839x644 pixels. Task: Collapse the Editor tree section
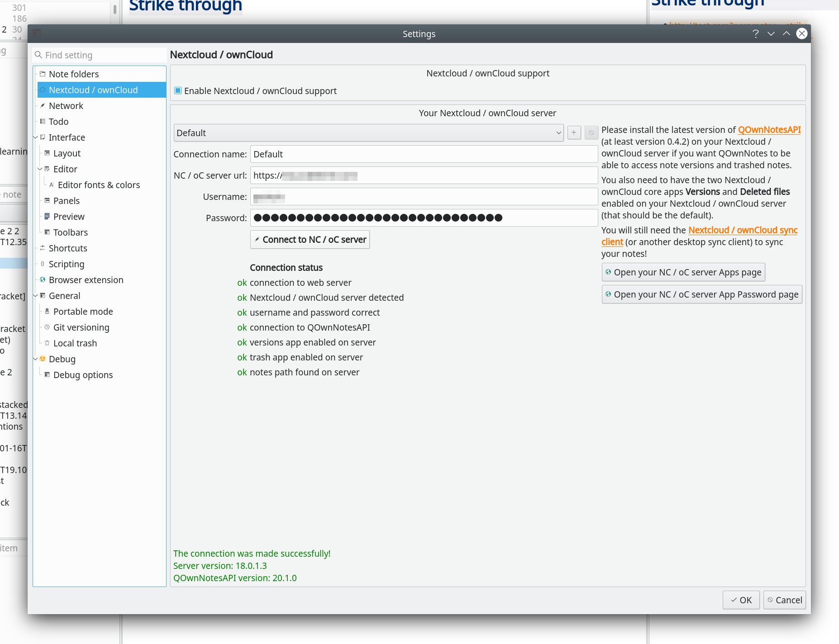(40, 169)
